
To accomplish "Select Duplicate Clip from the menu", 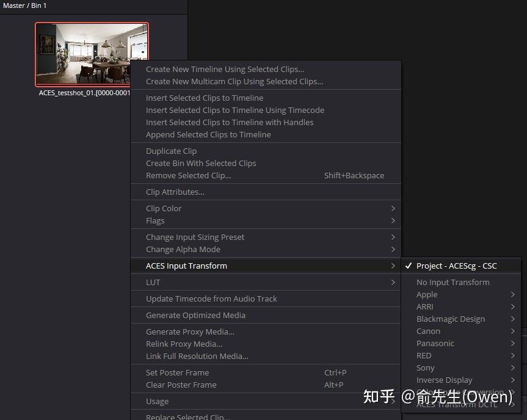I will (171, 151).
